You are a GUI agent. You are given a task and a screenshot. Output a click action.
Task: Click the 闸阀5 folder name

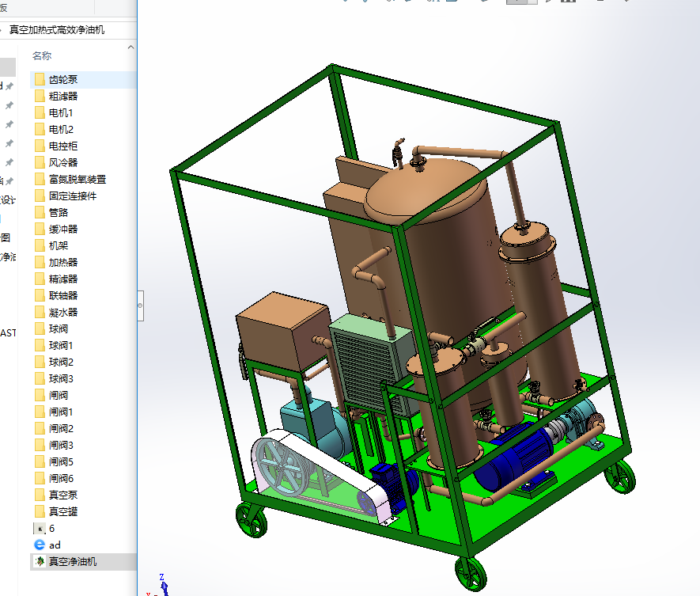point(61,462)
